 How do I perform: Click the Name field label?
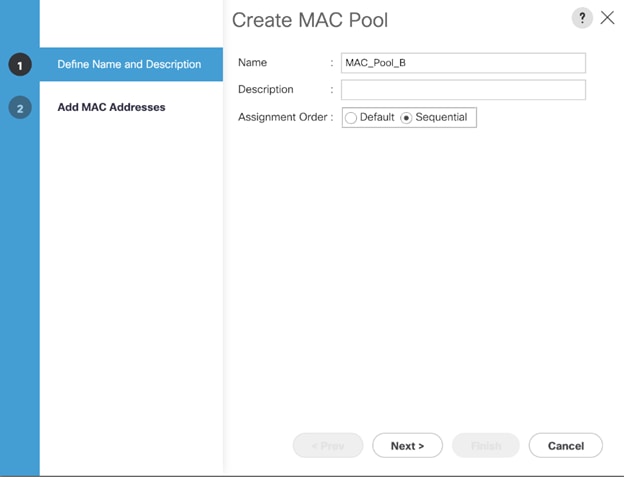point(252,62)
